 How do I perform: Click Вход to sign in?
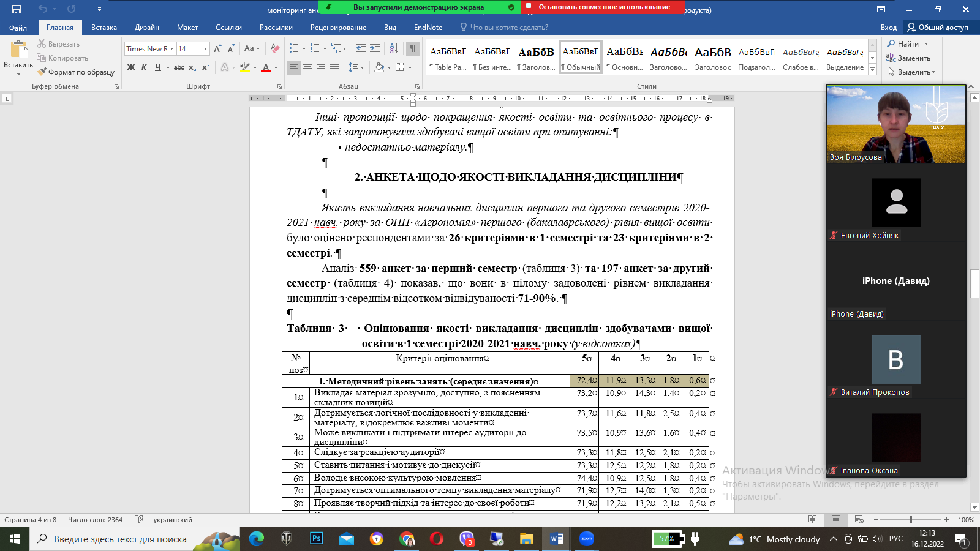889,28
